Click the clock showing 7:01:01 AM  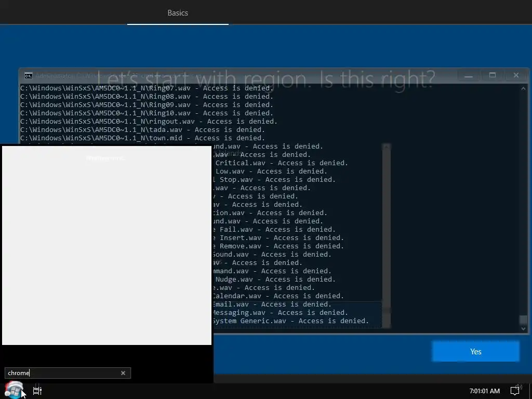[485, 391]
